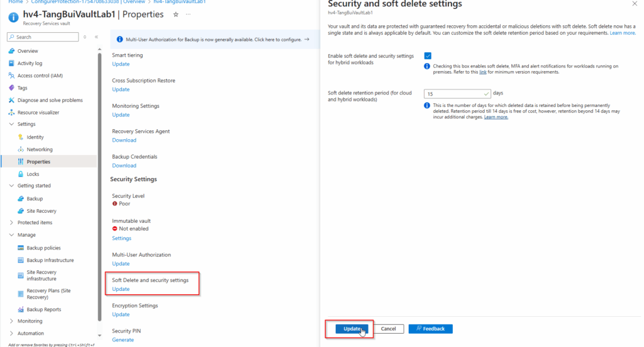This screenshot has width=644, height=347.
Task: Click the sidebar Search box
Action: [x=43, y=37]
